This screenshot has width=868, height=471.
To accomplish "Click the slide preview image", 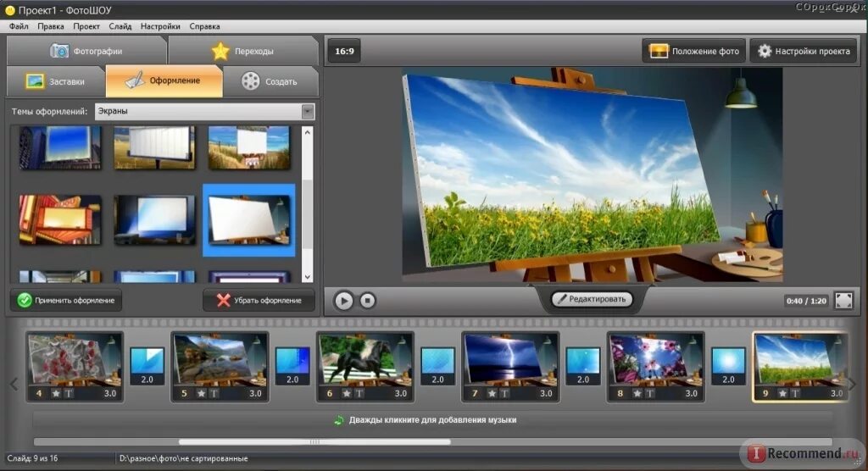I will [593, 175].
